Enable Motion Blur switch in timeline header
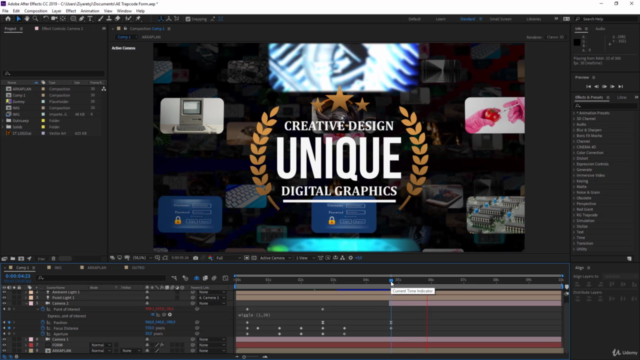 214,278
